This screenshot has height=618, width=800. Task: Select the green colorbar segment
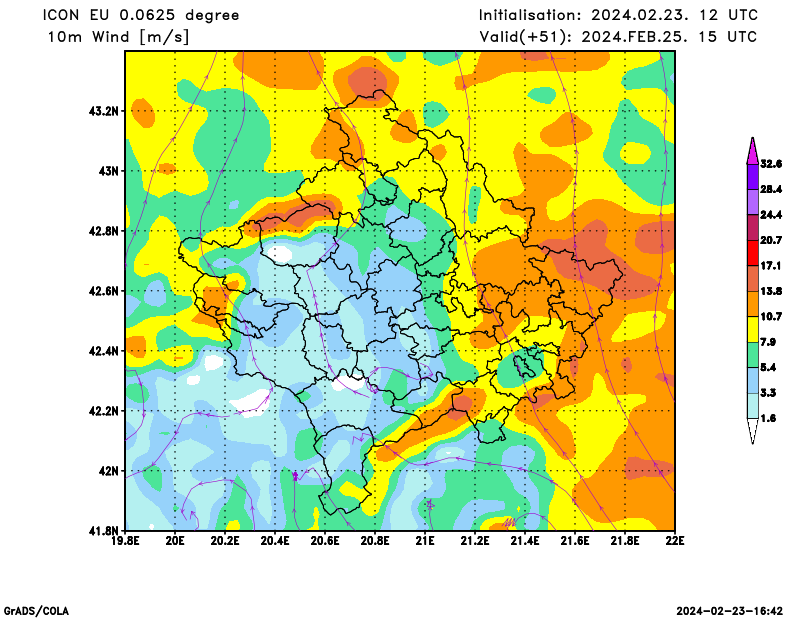[x=753, y=355]
